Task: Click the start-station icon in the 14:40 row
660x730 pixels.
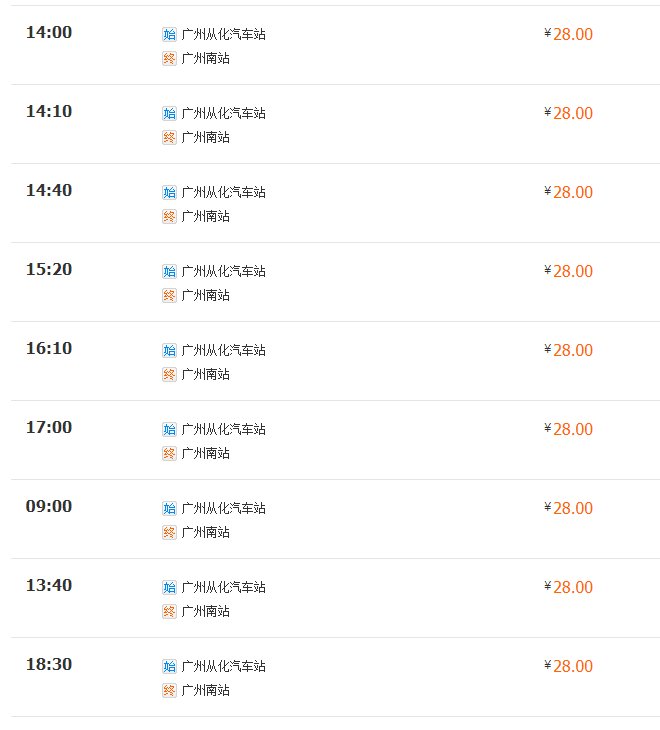Action: pyautogui.click(x=169, y=192)
